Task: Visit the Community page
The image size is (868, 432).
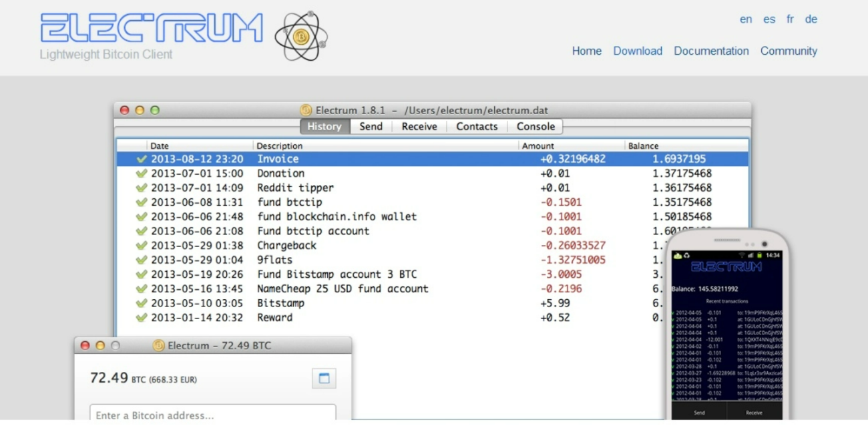Action: click(789, 51)
